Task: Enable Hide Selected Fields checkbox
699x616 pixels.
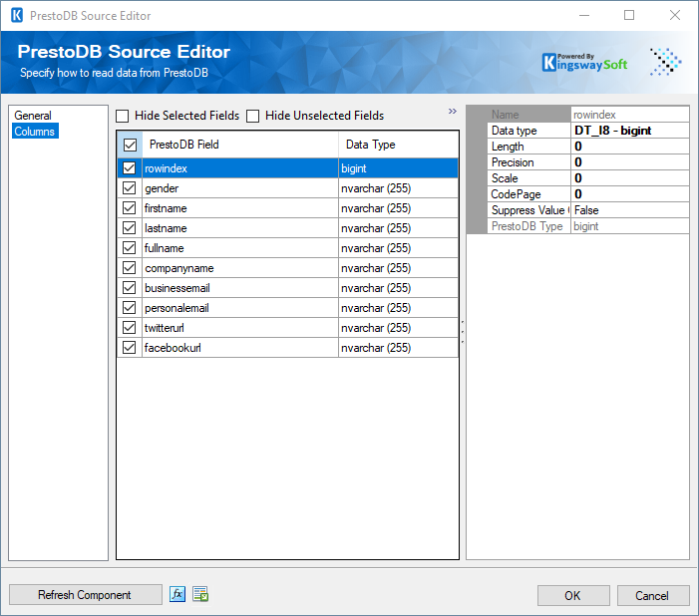Action: (122, 116)
